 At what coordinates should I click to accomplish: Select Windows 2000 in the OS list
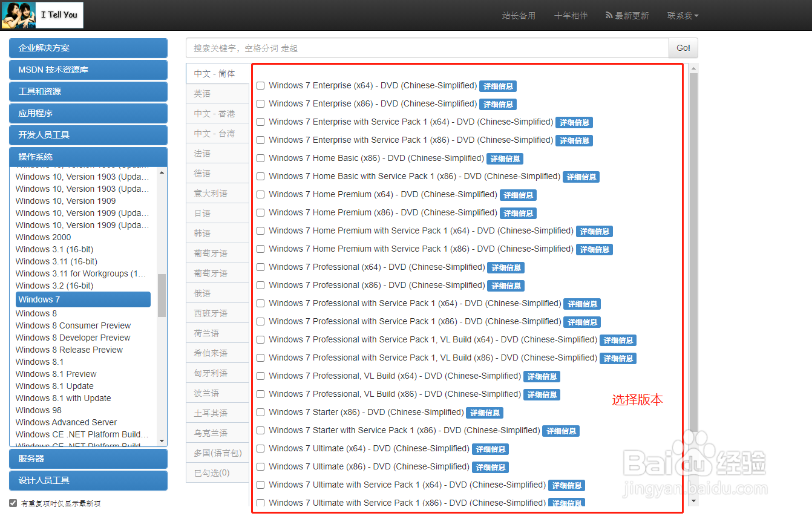43,237
